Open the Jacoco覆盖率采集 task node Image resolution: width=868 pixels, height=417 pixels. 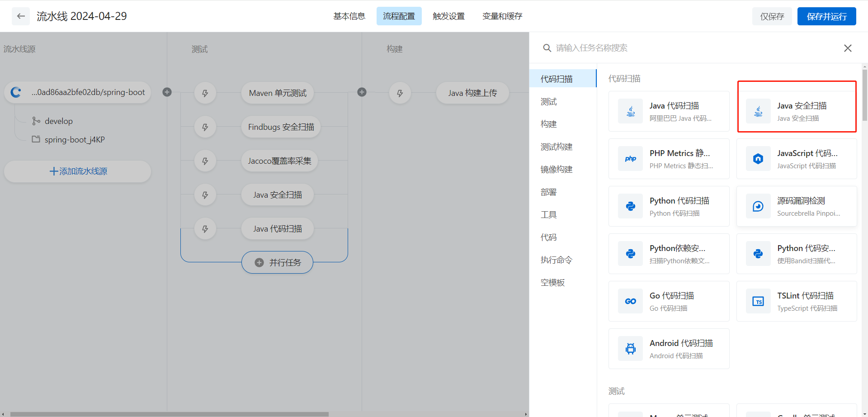[279, 161]
